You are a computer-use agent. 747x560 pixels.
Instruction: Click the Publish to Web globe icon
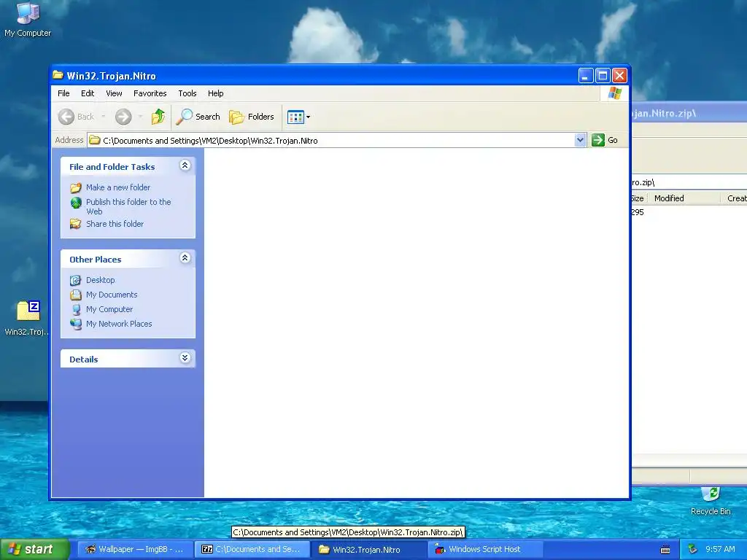point(76,203)
